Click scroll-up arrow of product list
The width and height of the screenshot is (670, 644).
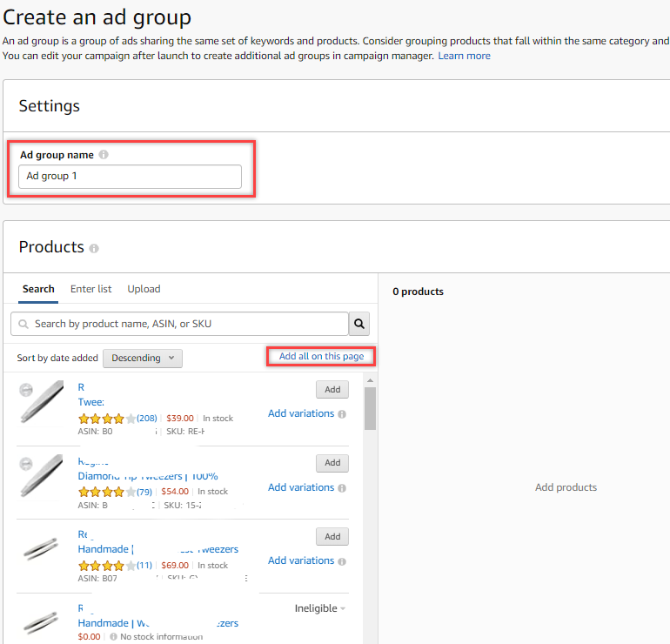coord(370,381)
